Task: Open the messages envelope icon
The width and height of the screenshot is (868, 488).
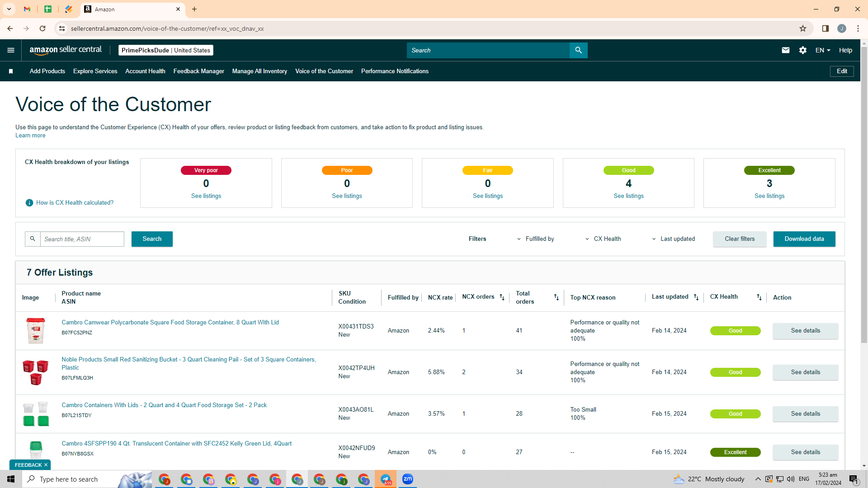Action: pos(786,50)
